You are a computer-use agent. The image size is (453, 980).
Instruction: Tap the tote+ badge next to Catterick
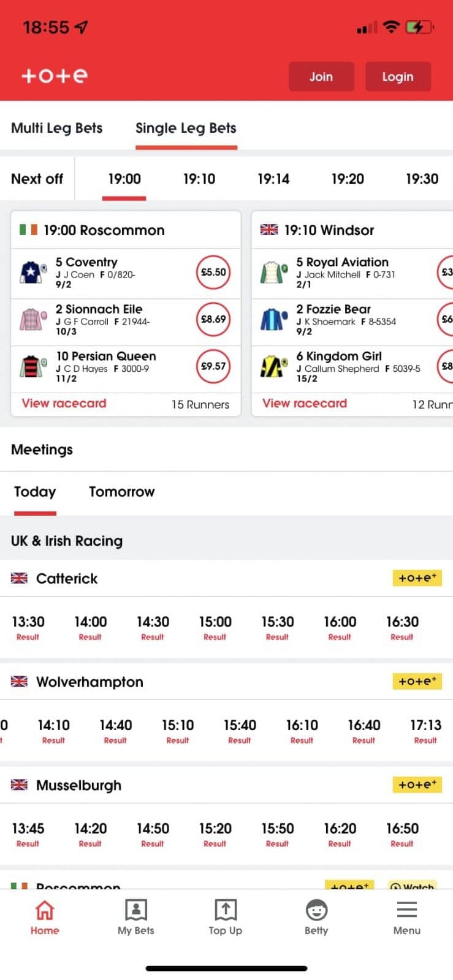point(417,578)
